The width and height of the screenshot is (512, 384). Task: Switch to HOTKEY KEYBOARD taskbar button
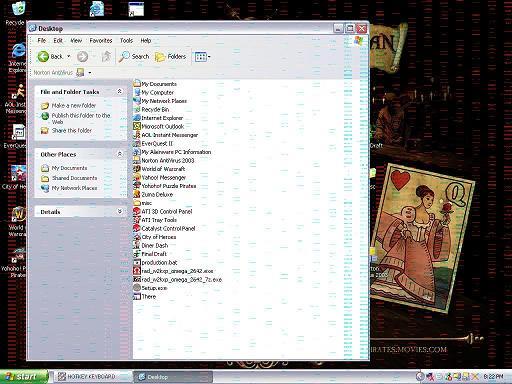pyautogui.click(x=92, y=377)
